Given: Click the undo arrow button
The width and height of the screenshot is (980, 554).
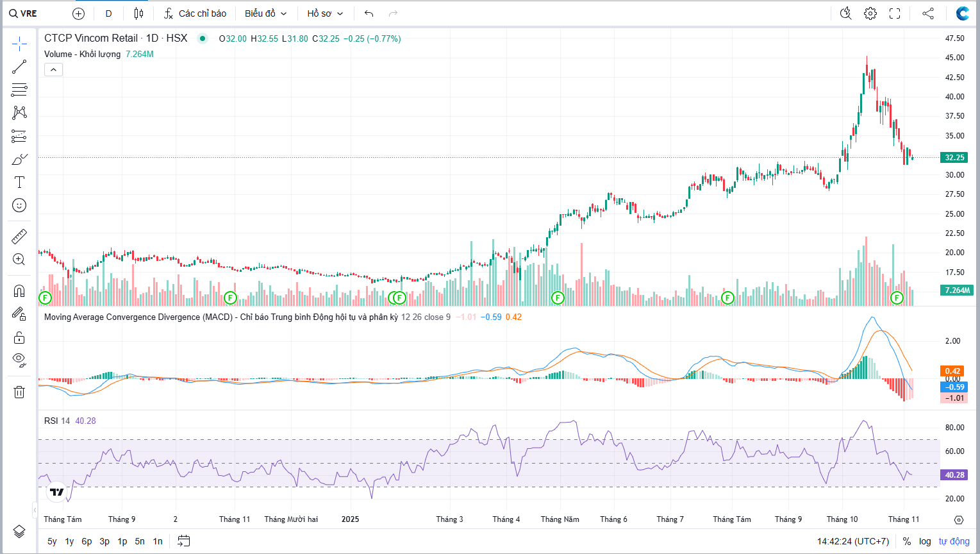Looking at the screenshot, I should (x=369, y=13).
